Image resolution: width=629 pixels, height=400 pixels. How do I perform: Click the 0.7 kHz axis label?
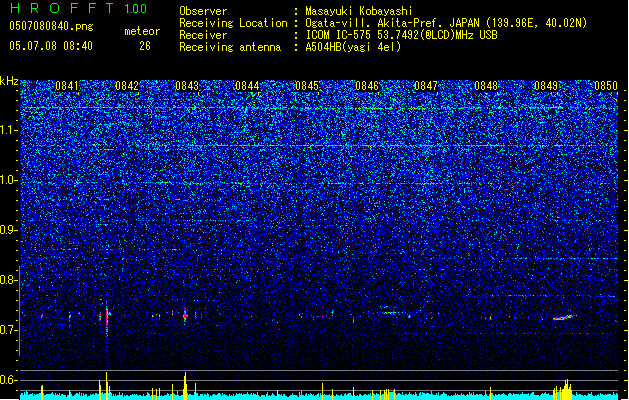pyautogui.click(x=8, y=330)
